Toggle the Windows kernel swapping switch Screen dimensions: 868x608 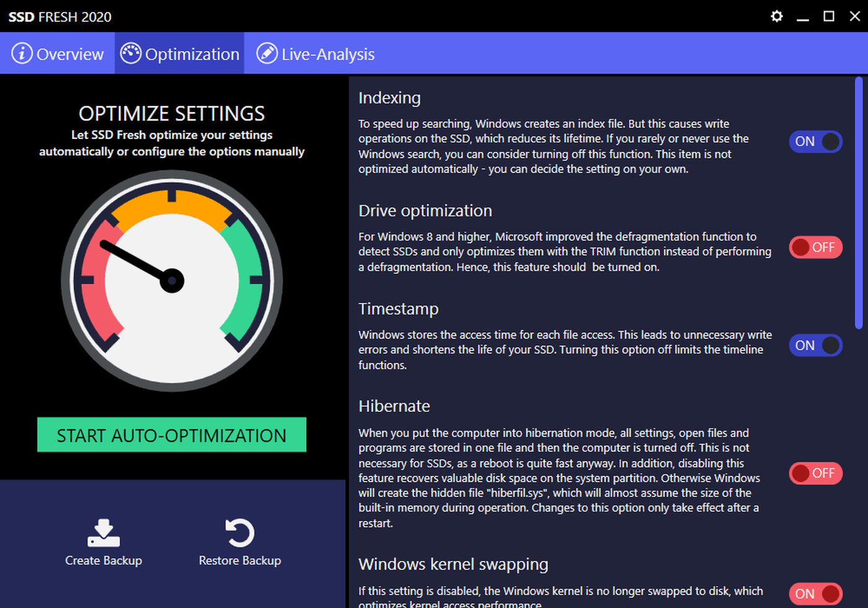815,594
